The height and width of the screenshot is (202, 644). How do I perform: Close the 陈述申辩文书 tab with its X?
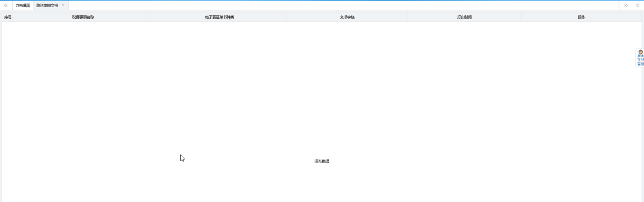click(63, 5)
